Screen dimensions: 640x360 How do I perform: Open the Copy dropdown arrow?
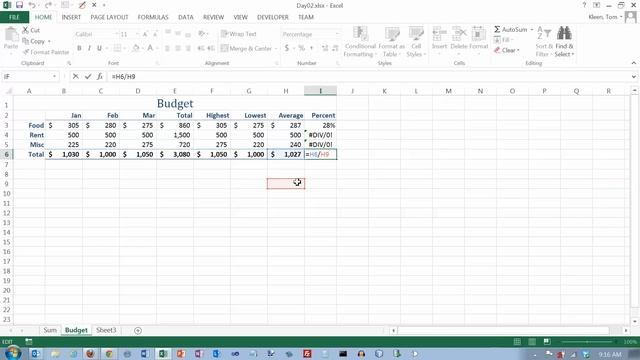49,41
